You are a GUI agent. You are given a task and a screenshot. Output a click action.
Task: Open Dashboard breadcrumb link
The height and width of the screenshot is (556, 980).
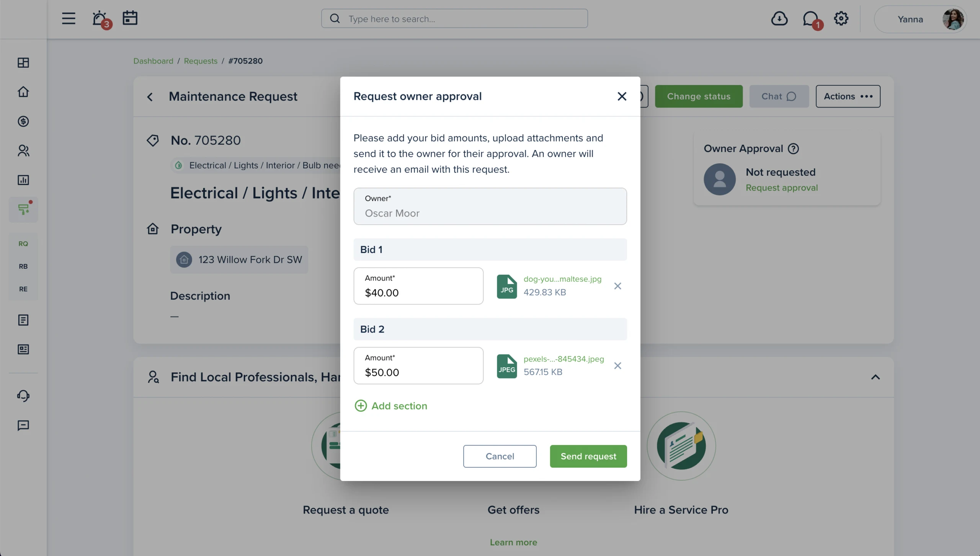[153, 61]
